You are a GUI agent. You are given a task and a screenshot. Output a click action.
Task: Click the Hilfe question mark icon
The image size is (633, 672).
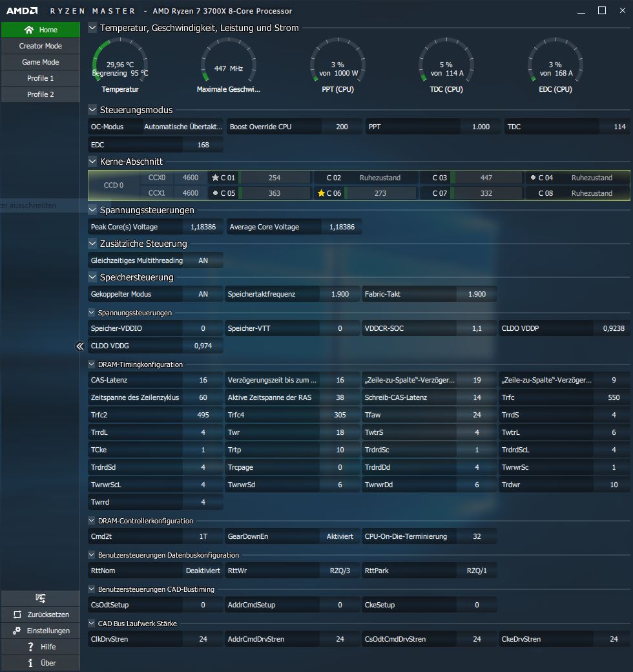[x=30, y=647]
